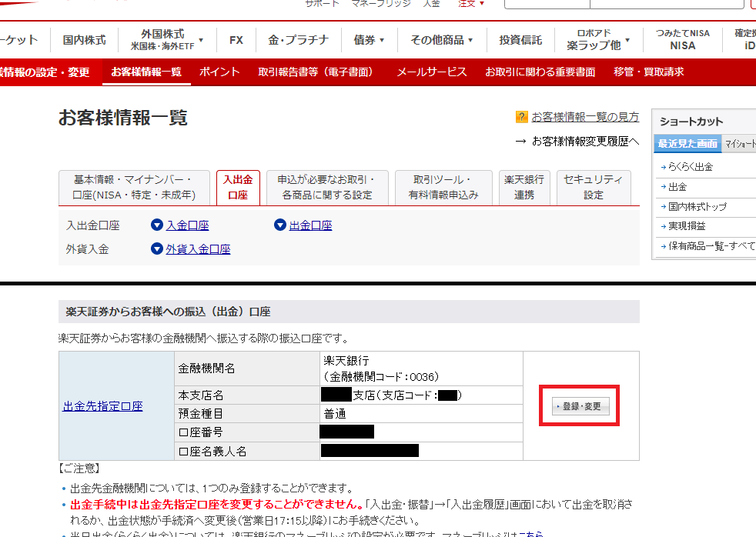Open らくらく出金 shortcut

click(690, 167)
